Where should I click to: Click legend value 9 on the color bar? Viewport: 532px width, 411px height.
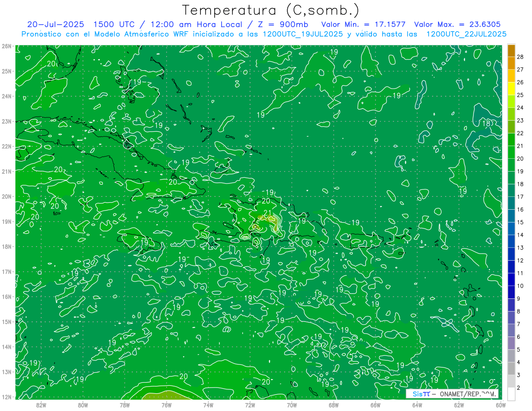(x=519, y=299)
